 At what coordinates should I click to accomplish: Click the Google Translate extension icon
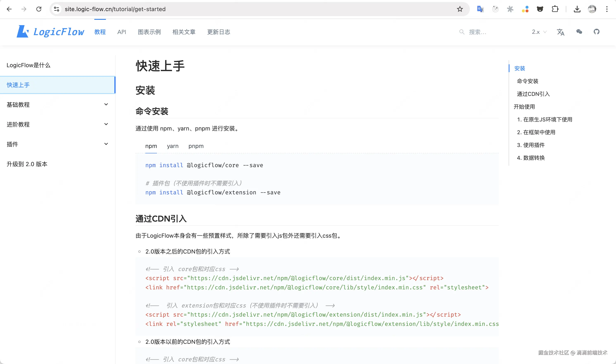pyautogui.click(x=480, y=9)
